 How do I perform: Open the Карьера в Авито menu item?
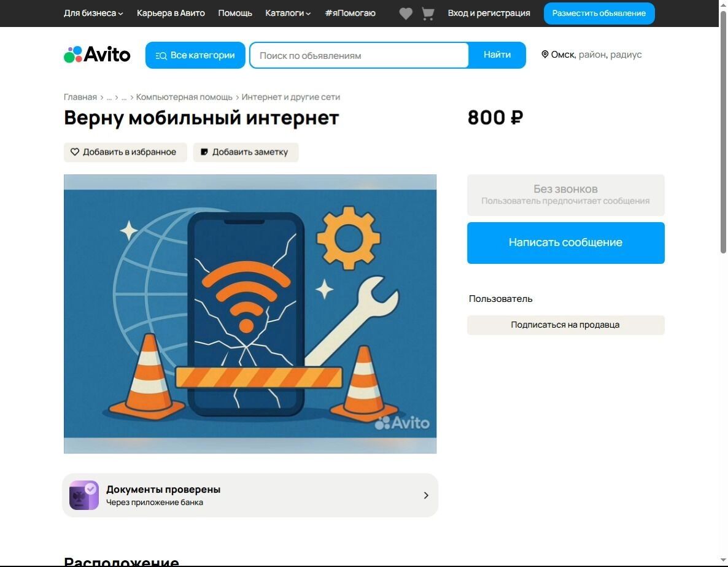[x=171, y=13]
